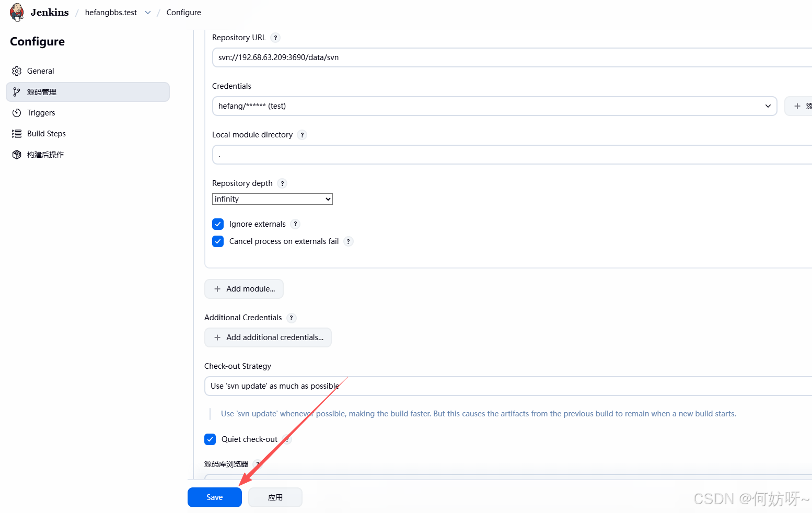
Task: Open the Triggers section
Action: click(88, 113)
